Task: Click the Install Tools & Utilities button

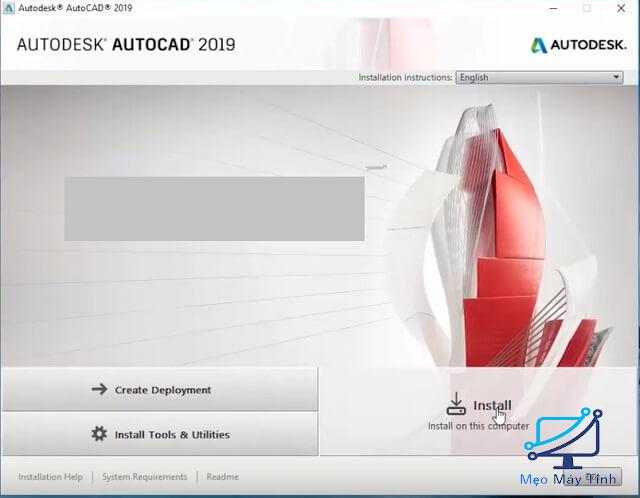Action: tap(160, 434)
